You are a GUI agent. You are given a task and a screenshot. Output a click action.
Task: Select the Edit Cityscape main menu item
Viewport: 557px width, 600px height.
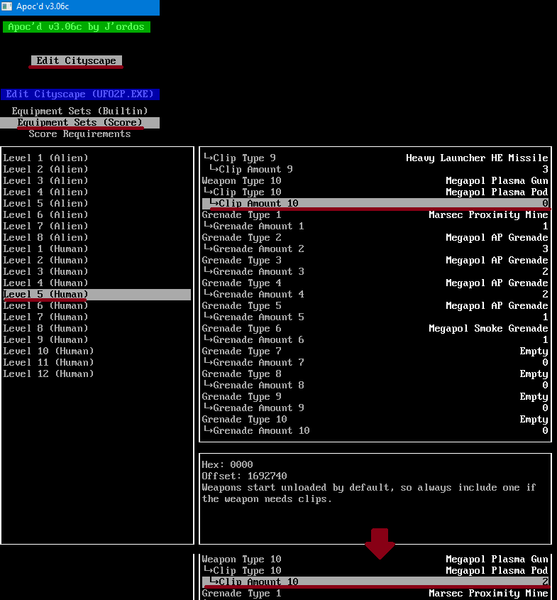77,60
